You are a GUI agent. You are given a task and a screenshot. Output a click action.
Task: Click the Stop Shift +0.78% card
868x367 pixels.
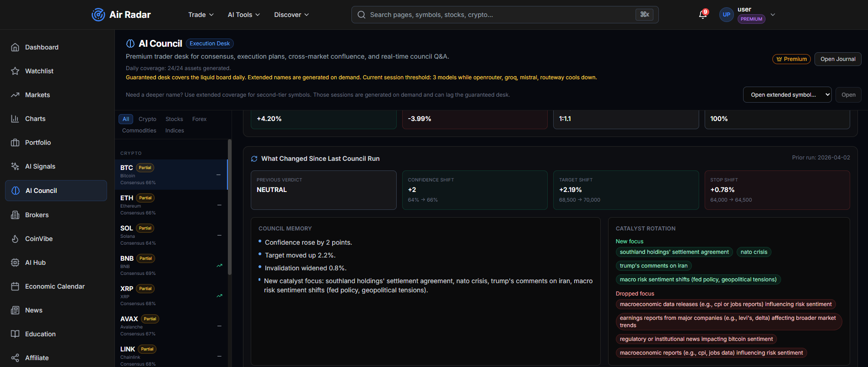click(x=777, y=190)
